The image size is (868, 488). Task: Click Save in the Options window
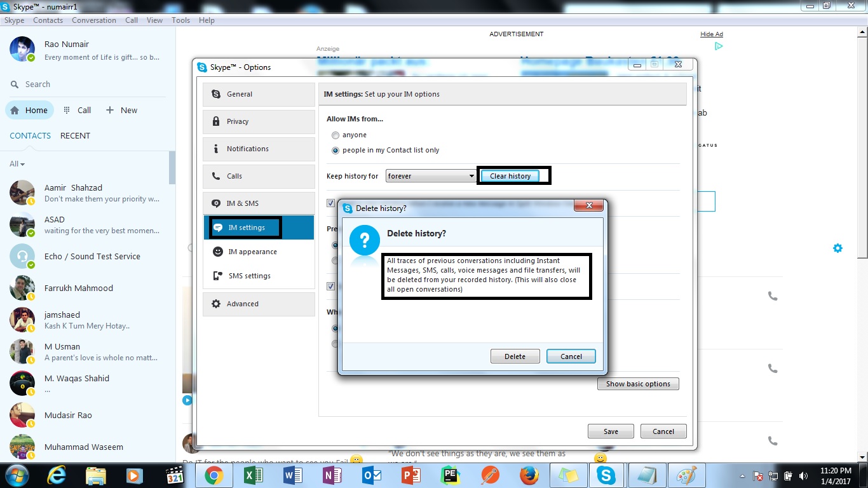tap(611, 431)
